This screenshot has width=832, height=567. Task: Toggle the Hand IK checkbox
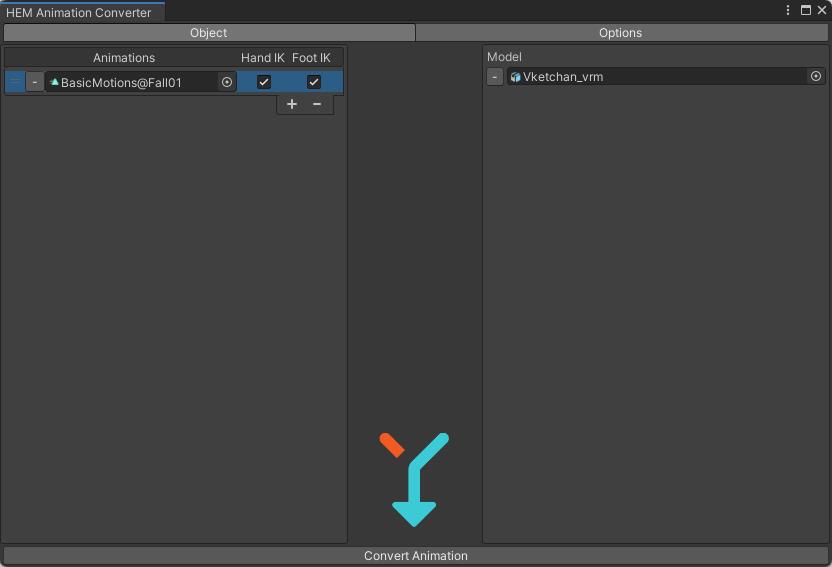[264, 82]
